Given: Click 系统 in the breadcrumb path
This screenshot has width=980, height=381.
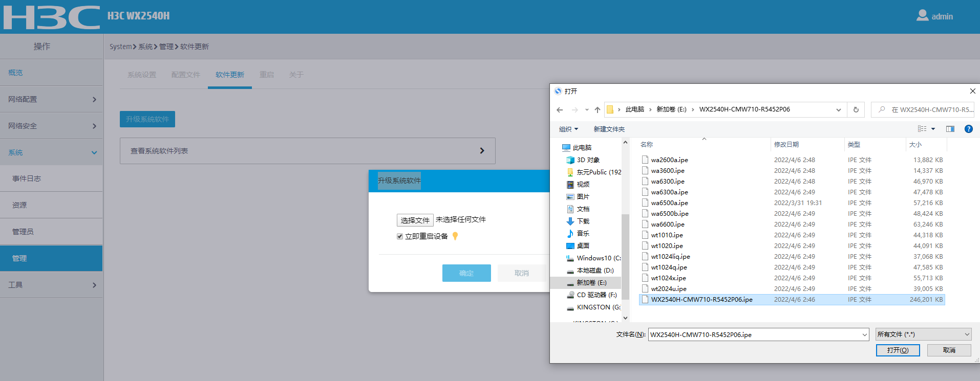Looking at the screenshot, I should pos(145,47).
